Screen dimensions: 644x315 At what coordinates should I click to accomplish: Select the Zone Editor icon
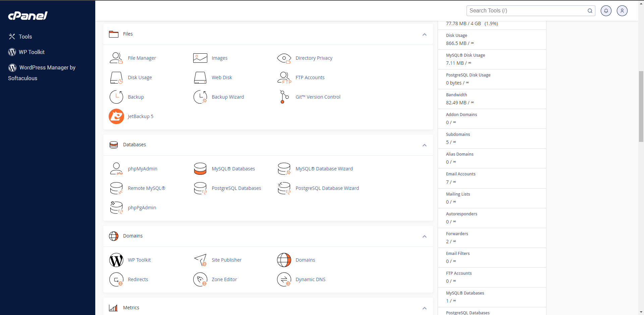pyautogui.click(x=200, y=279)
